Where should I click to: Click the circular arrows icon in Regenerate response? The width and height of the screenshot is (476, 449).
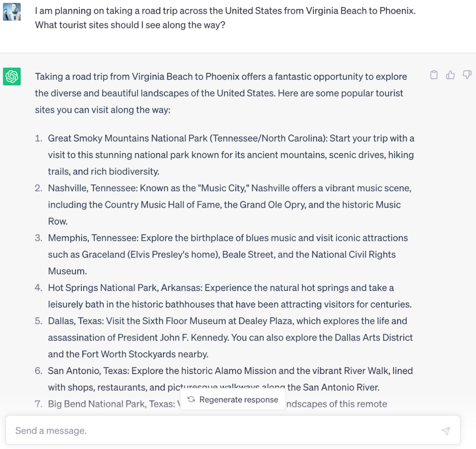[191, 399]
